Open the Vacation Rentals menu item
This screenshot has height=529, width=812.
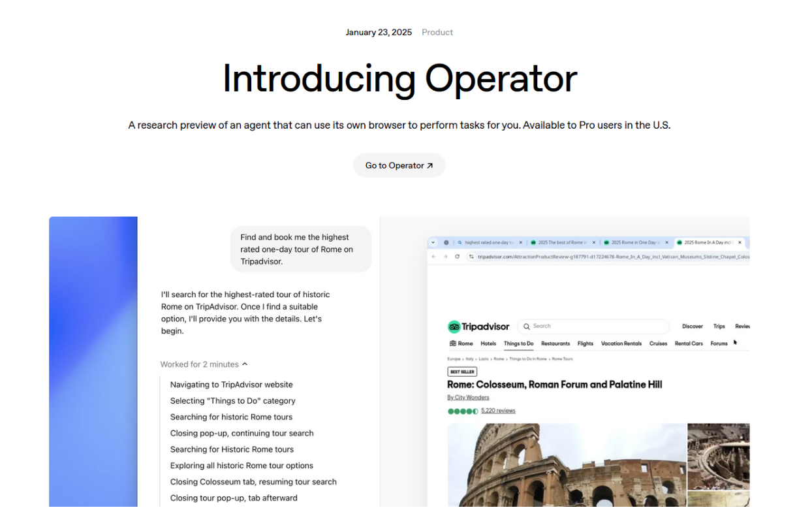coord(621,344)
